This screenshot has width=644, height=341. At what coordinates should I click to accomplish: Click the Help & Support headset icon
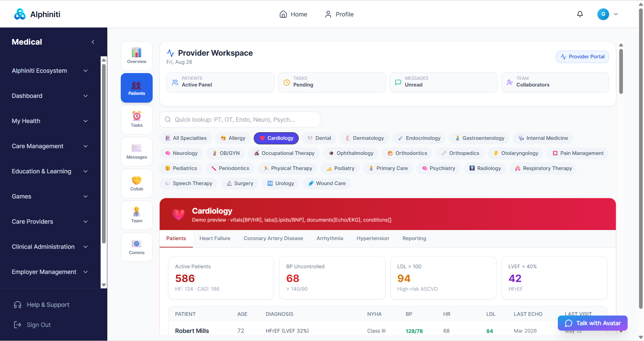coord(18,305)
